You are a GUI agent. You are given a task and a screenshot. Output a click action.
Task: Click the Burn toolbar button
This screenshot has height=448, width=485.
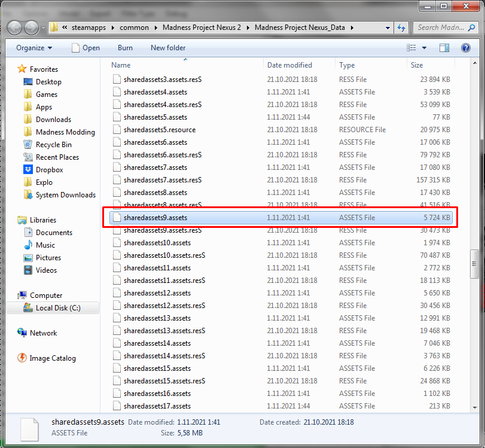(125, 48)
